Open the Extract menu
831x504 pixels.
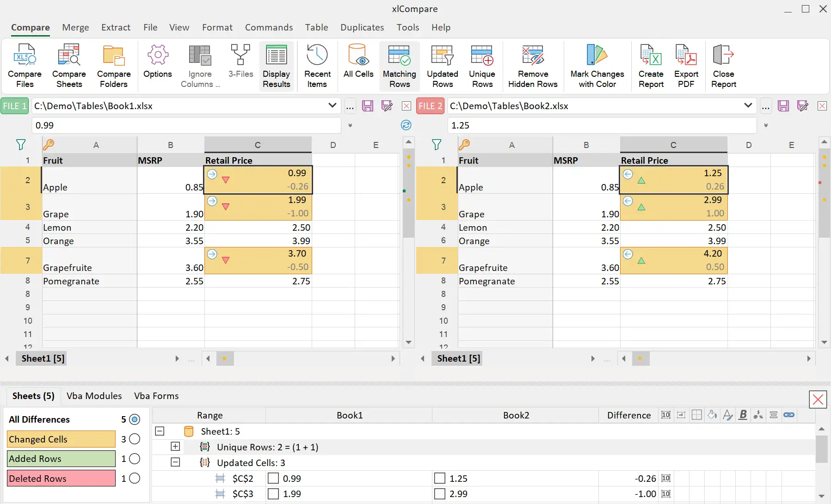(x=116, y=27)
